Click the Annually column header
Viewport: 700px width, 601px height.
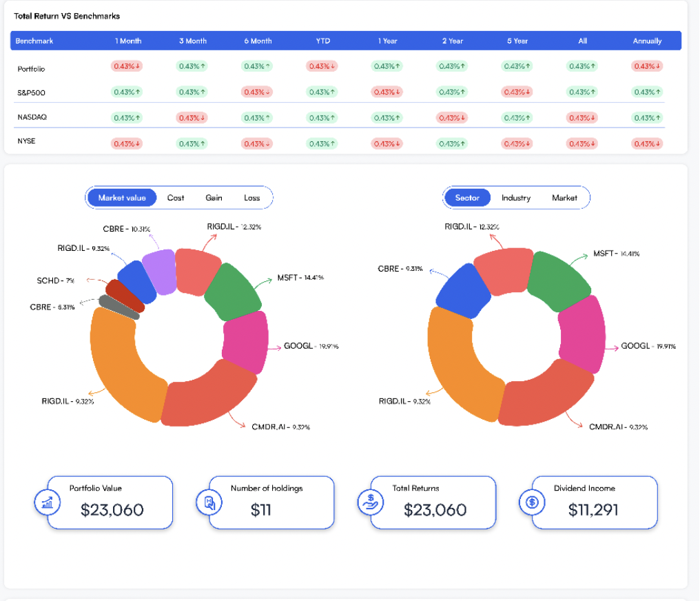[x=648, y=41]
